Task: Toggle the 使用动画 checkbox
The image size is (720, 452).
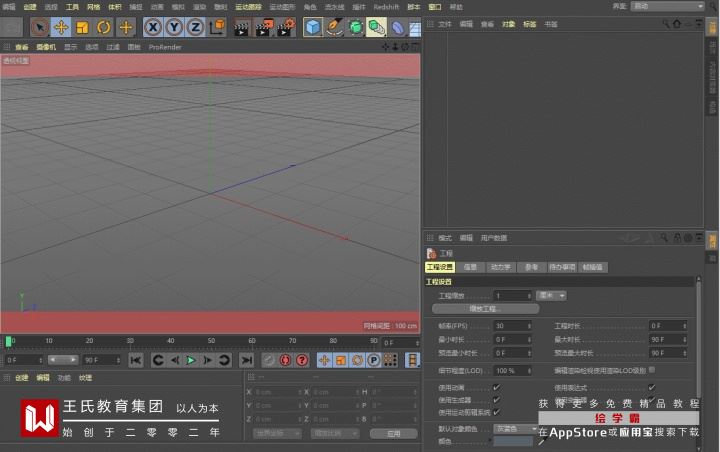Action: (x=496, y=387)
